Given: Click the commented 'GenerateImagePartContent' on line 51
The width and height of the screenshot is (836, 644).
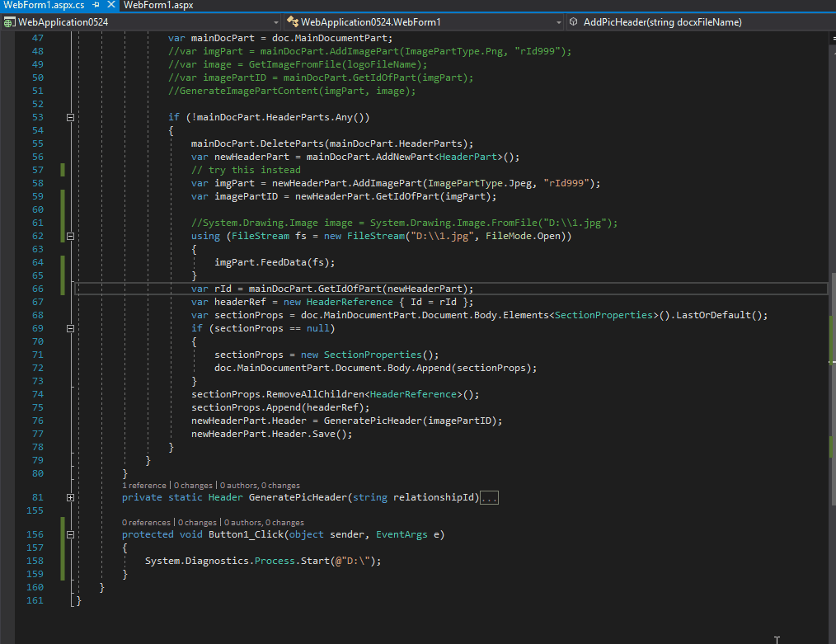Looking at the screenshot, I should click(248, 92).
